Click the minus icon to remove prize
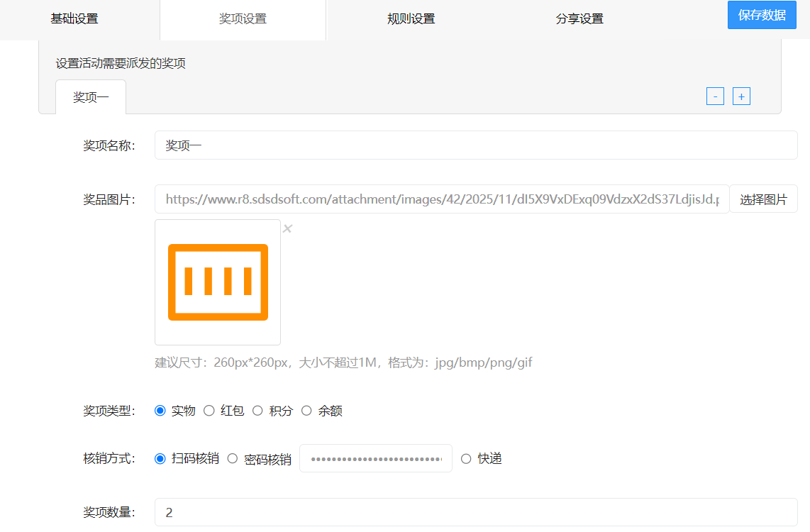 tap(715, 96)
